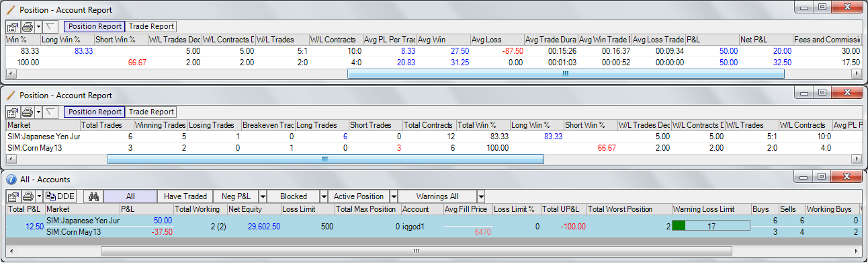Screen dimensions: 868x263
Task: Open print options arrow in top report
Action: (x=38, y=27)
